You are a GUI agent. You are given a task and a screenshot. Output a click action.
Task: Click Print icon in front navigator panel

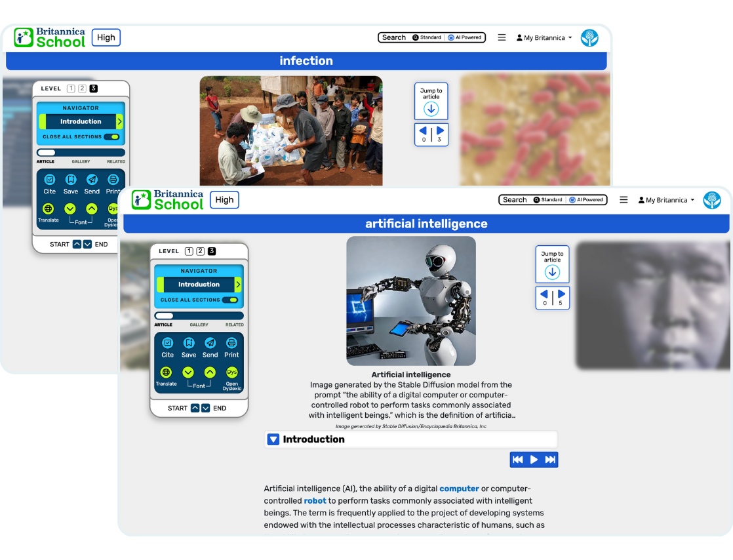(x=231, y=343)
